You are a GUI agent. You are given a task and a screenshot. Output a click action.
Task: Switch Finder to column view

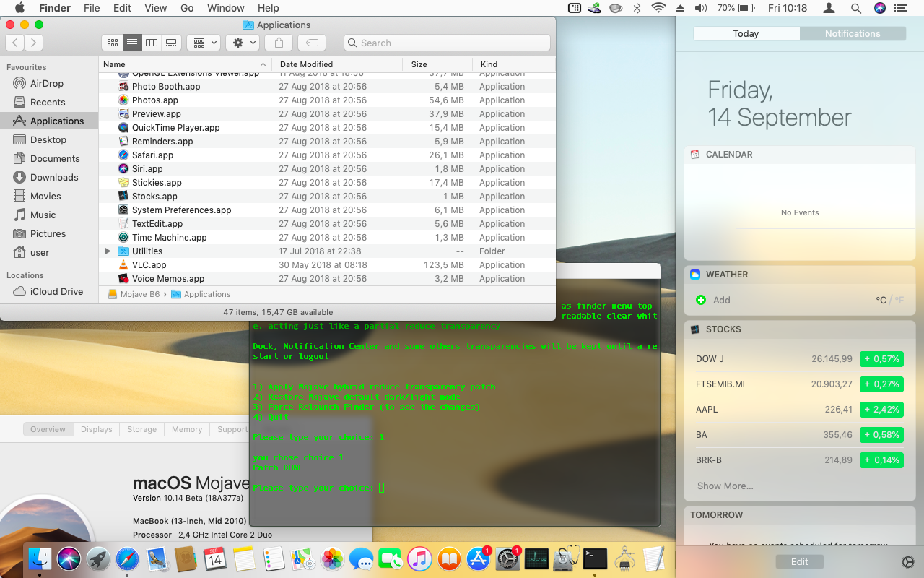coord(152,43)
